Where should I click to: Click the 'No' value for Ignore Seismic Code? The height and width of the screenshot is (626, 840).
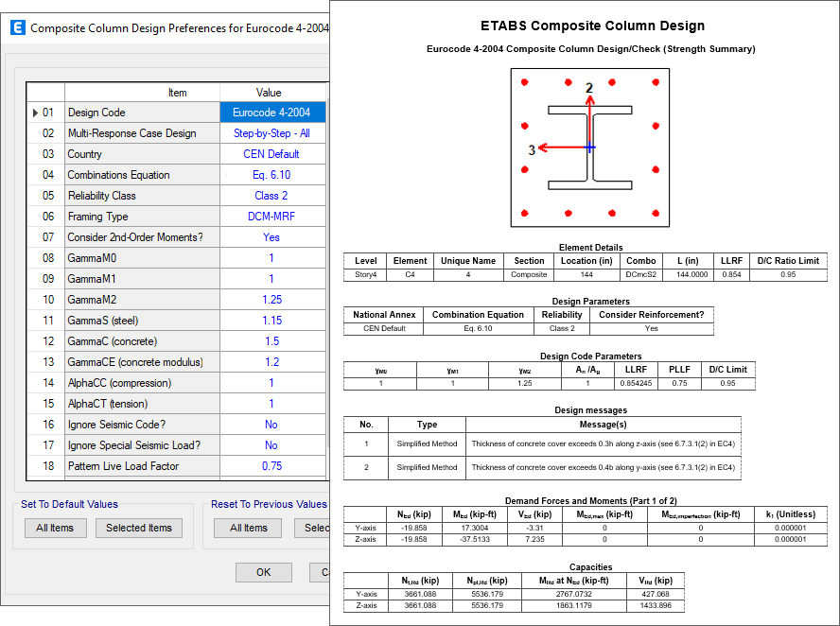pos(272,425)
